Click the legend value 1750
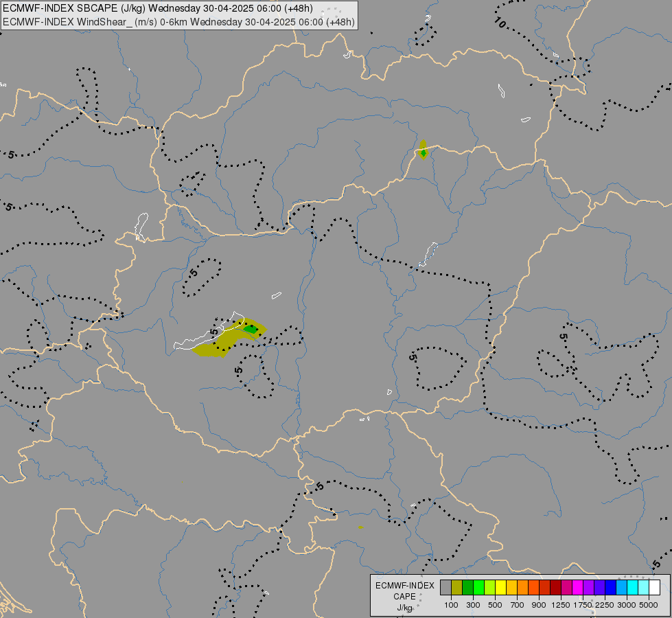 coord(583,605)
